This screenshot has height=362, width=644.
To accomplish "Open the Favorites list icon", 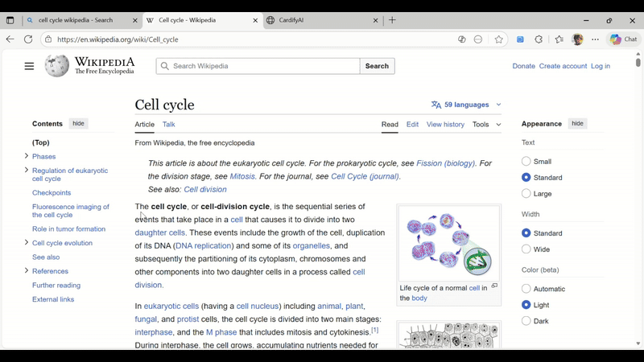I will pyautogui.click(x=559, y=39).
